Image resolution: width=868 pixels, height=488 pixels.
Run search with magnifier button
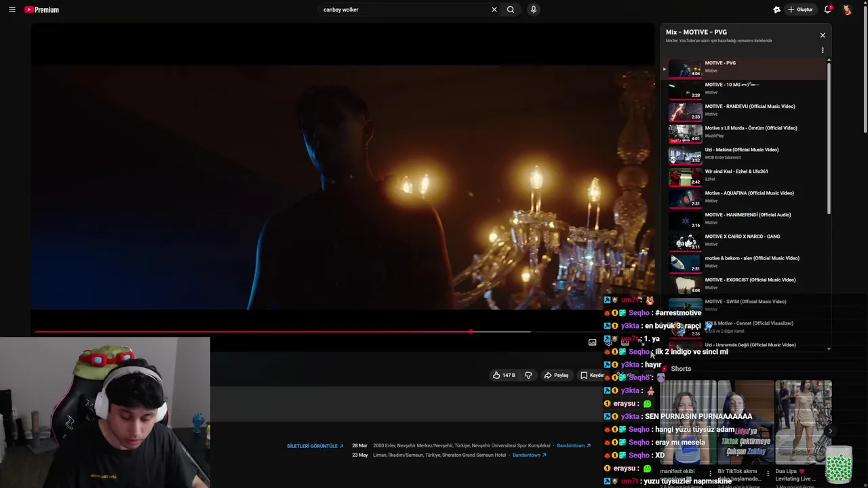511,9
